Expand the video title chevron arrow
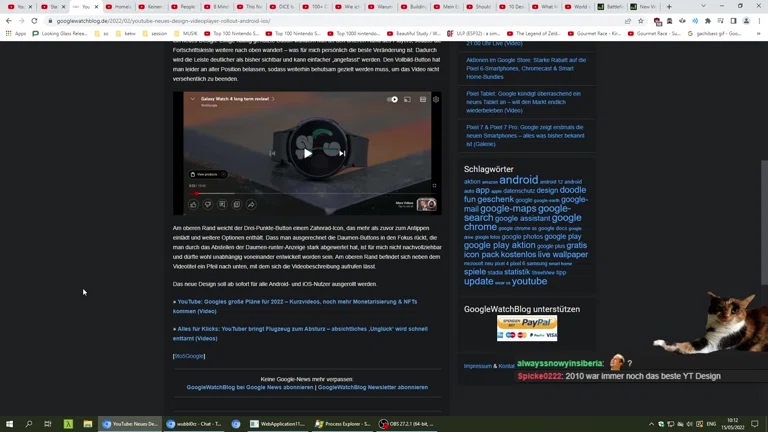The image size is (768, 432). [273, 99]
